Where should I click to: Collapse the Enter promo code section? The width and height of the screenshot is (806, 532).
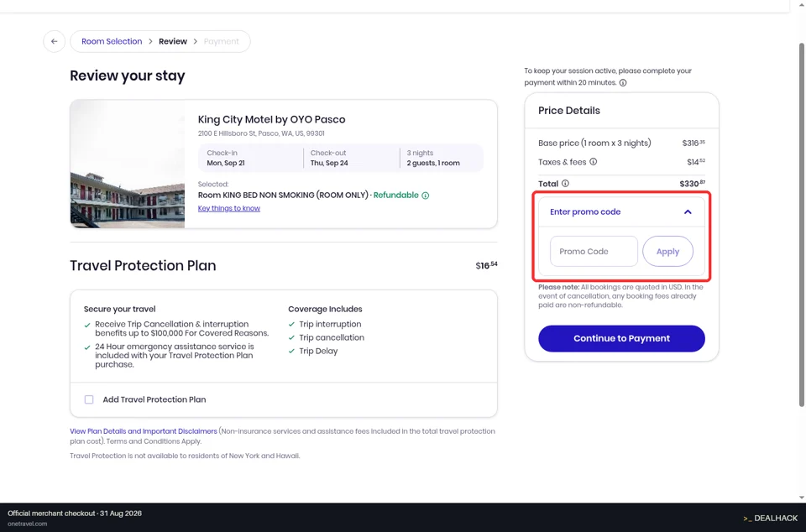(688, 211)
